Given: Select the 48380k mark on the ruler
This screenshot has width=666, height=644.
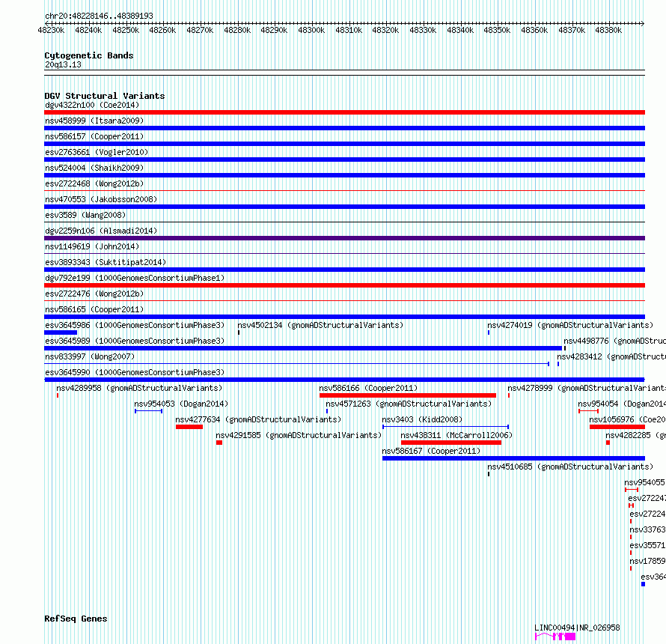Looking at the screenshot, I should coord(608,30).
